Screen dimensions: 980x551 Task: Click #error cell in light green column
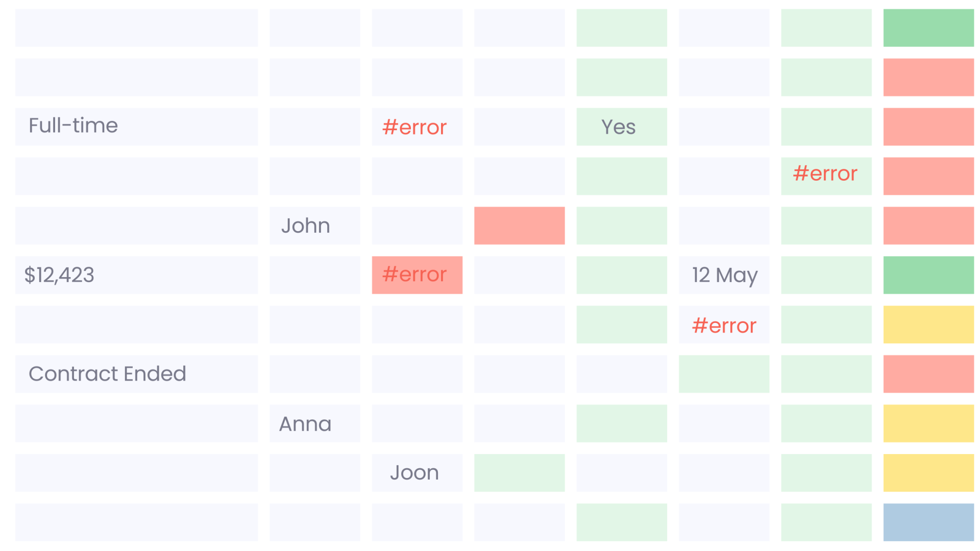[826, 176]
